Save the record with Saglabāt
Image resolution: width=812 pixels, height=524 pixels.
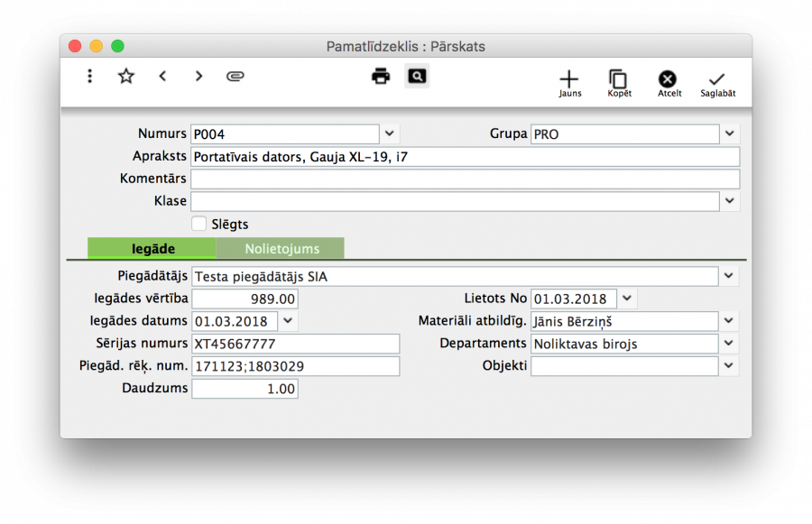tap(718, 83)
